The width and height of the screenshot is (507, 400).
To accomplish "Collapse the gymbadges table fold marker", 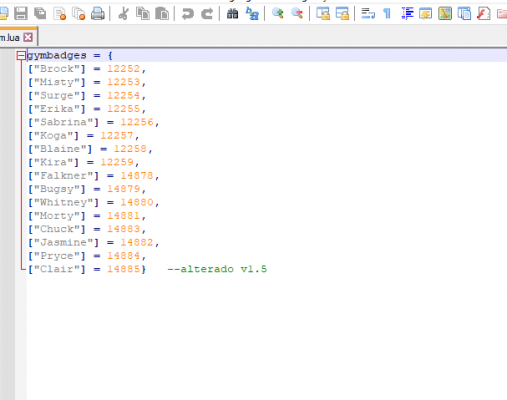I will click(x=21, y=55).
